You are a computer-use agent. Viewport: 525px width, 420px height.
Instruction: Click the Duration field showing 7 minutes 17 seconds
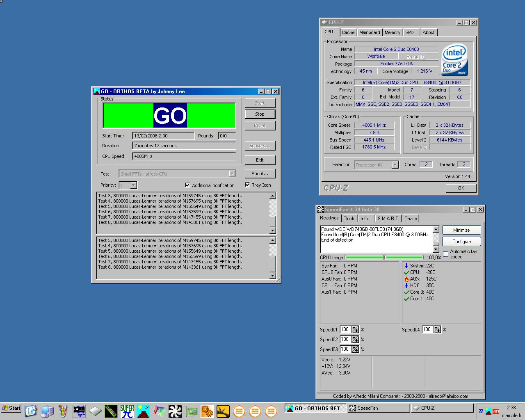pos(184,146)
